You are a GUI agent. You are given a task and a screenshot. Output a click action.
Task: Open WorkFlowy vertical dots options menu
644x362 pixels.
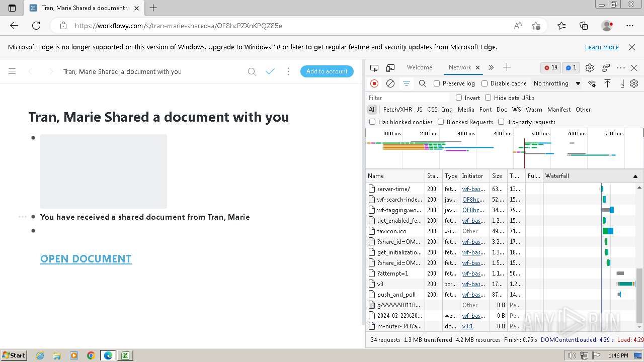pos(288,71)
